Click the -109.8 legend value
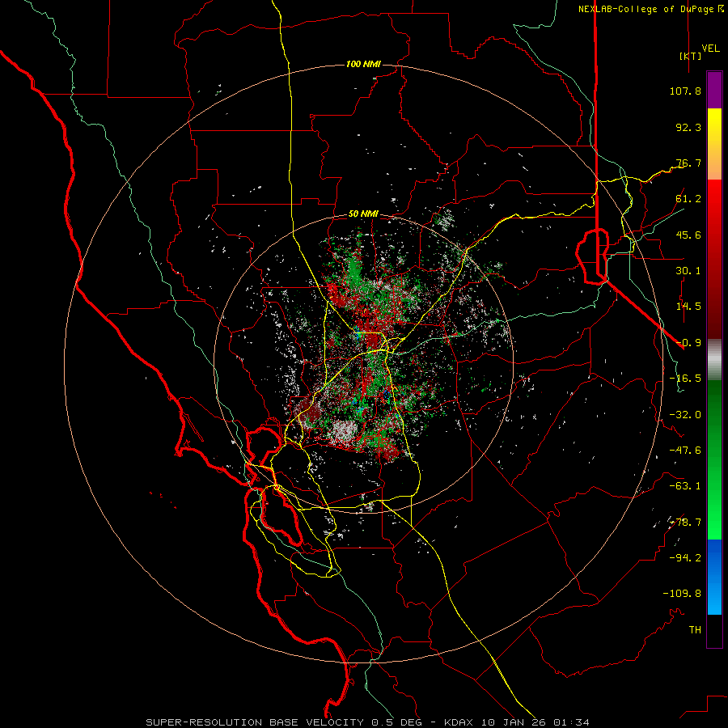The height and width of the screenshot is (728, 728). coord(682,594)
